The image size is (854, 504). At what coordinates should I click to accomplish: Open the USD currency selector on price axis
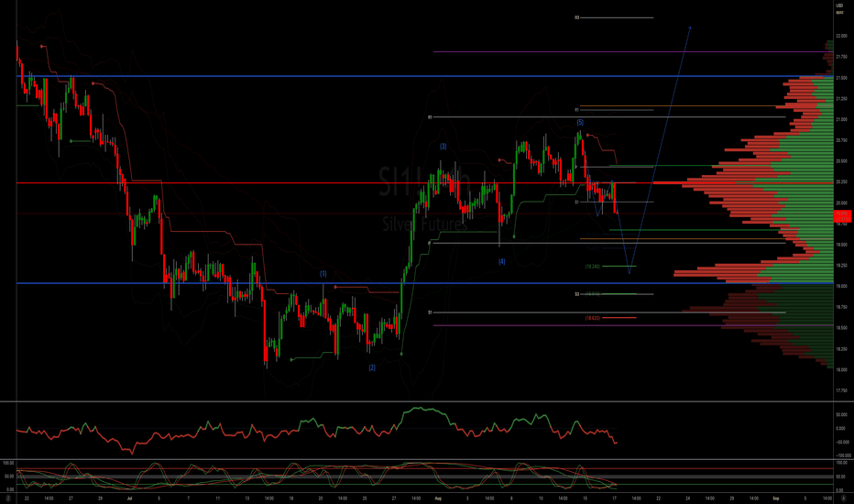click(839, 5)
